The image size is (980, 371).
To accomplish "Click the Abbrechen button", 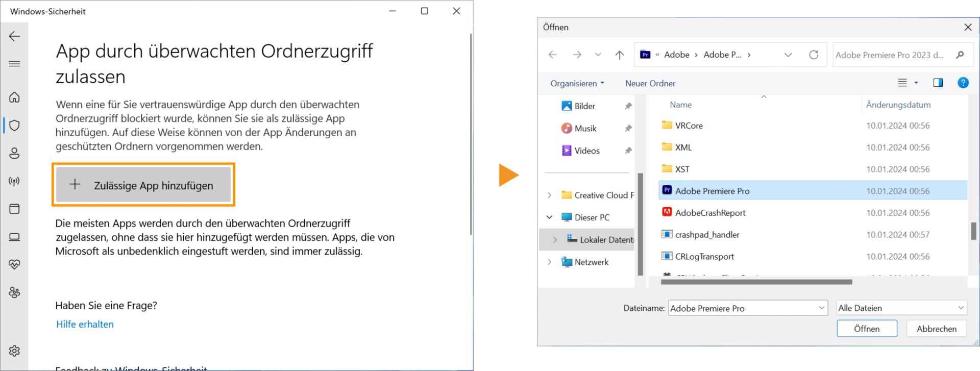I will (x=937, y=329).
